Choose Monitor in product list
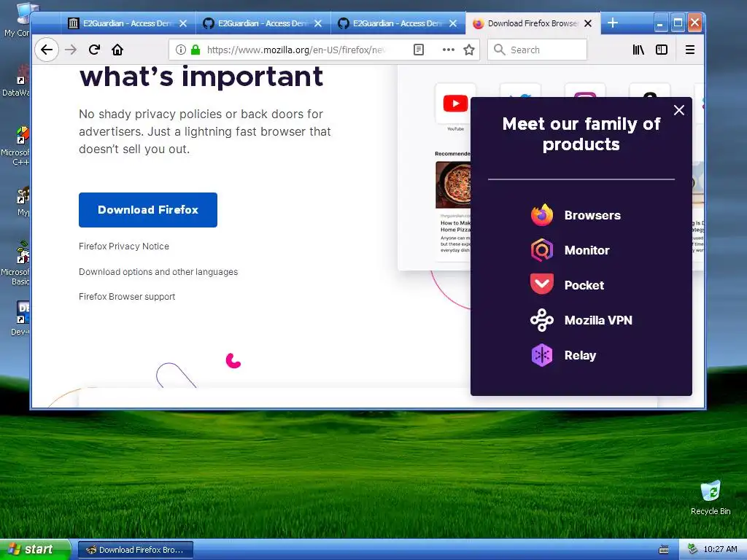 pos(587,251)
